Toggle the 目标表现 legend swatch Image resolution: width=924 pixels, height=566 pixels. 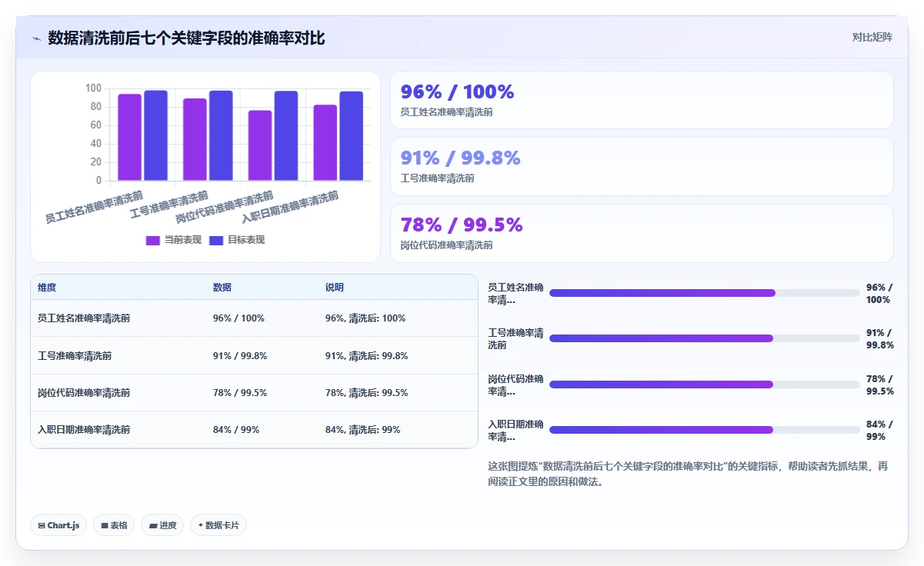(215, 241)
